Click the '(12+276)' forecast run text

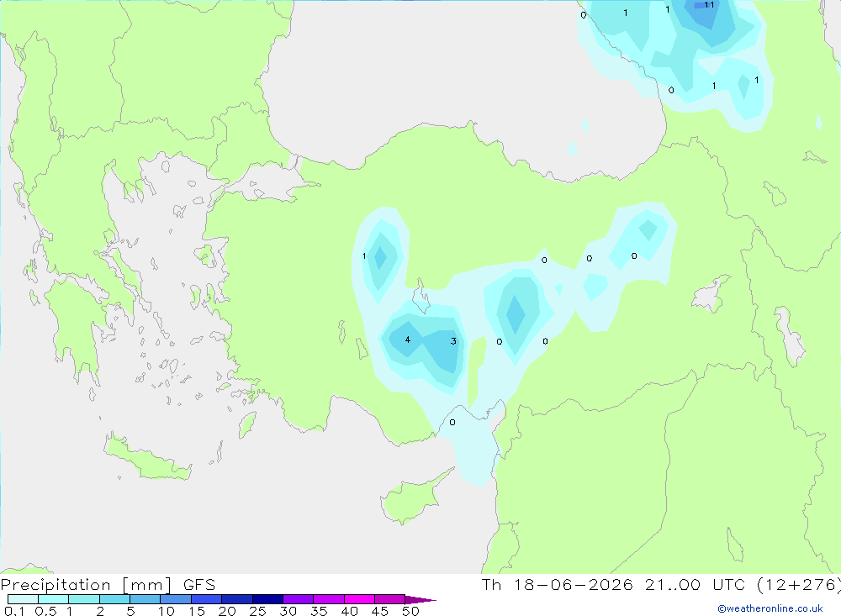[x=799, y=585]
